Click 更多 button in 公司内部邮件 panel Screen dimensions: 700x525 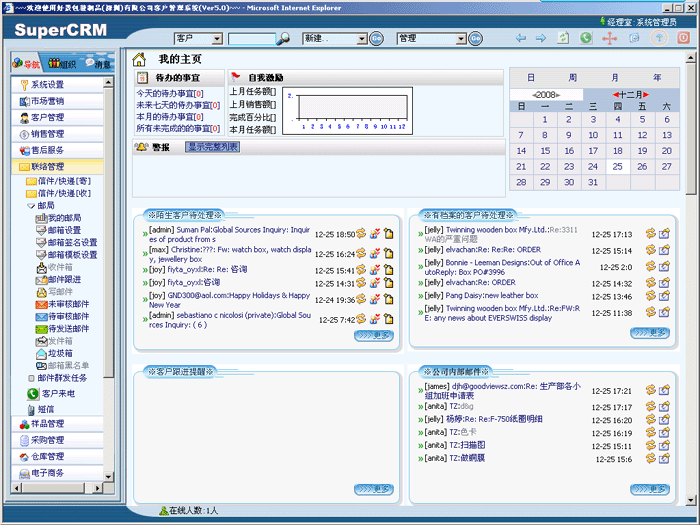click(x=650, y=489)
